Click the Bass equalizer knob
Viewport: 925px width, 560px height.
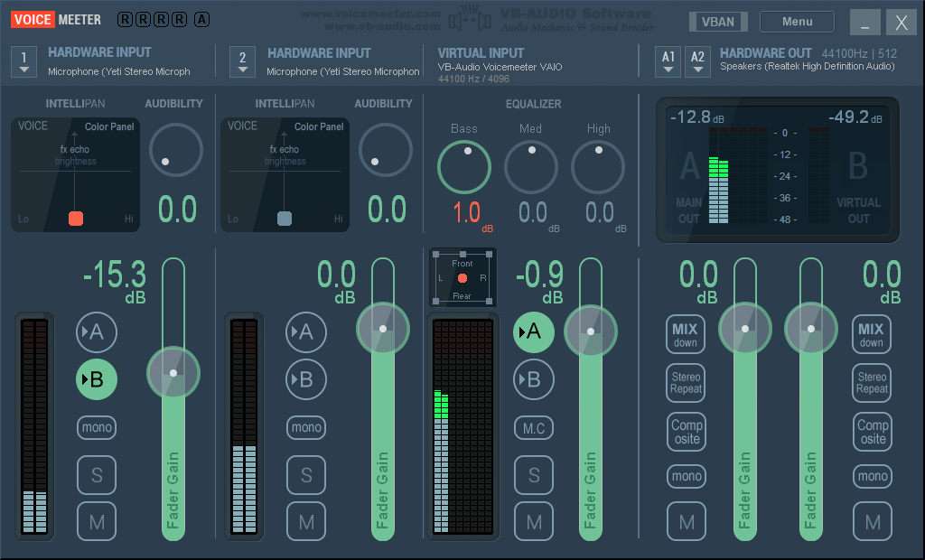point(464,167)
